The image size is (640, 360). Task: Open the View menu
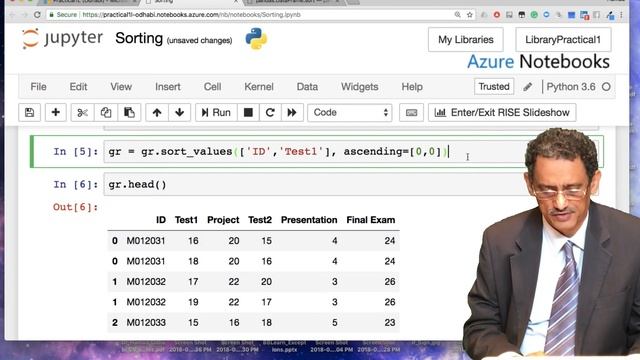click(121, 87)
